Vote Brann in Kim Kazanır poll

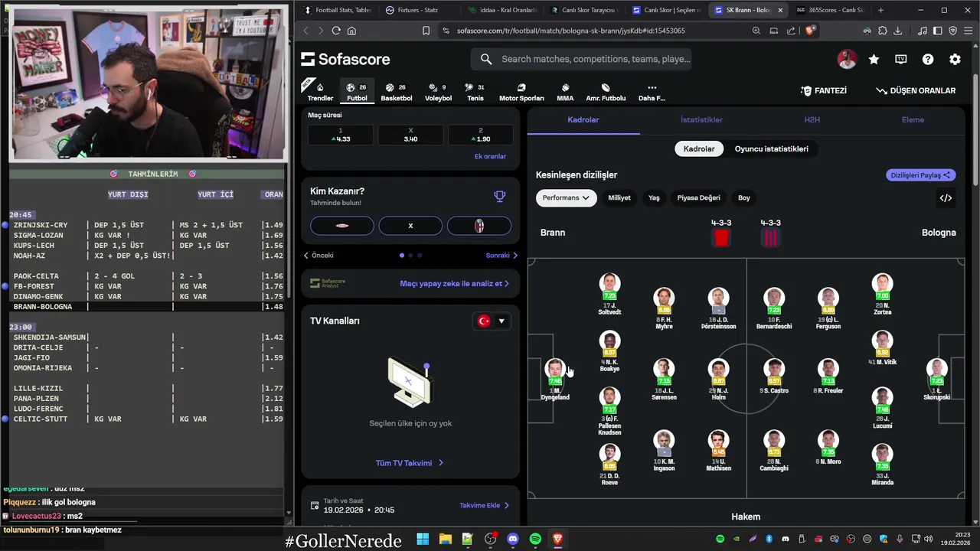pyautogui.click(x=342, y=226)
